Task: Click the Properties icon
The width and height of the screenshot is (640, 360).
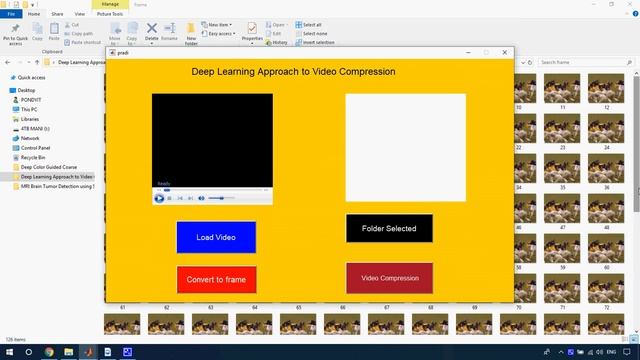Action: (252, 28)
